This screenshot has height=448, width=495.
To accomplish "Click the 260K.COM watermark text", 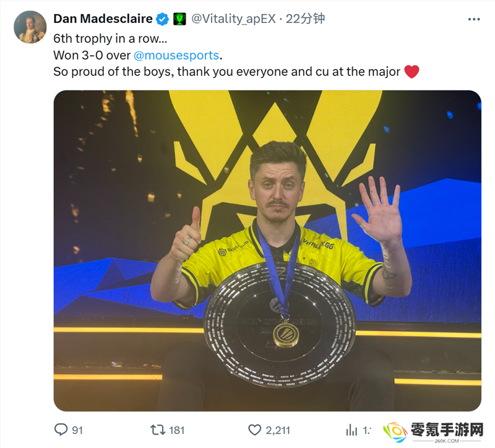I will pos(447,441).
